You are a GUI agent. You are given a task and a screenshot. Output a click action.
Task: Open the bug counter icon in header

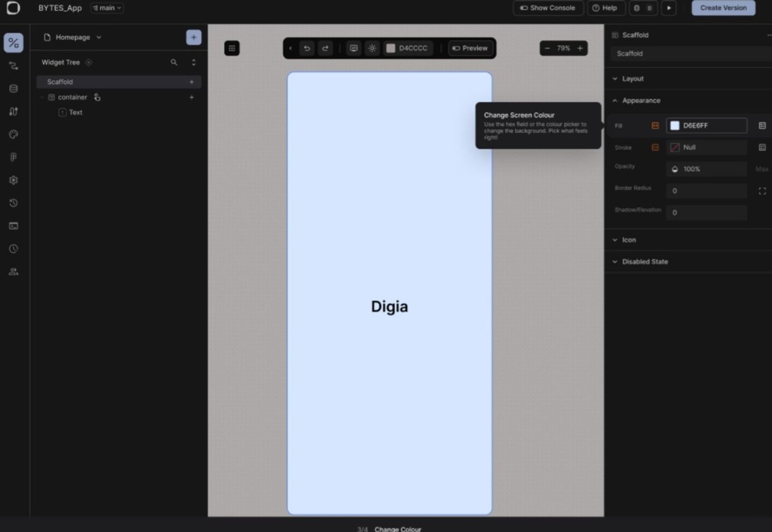pyautogui.click(x=643, y=8)
